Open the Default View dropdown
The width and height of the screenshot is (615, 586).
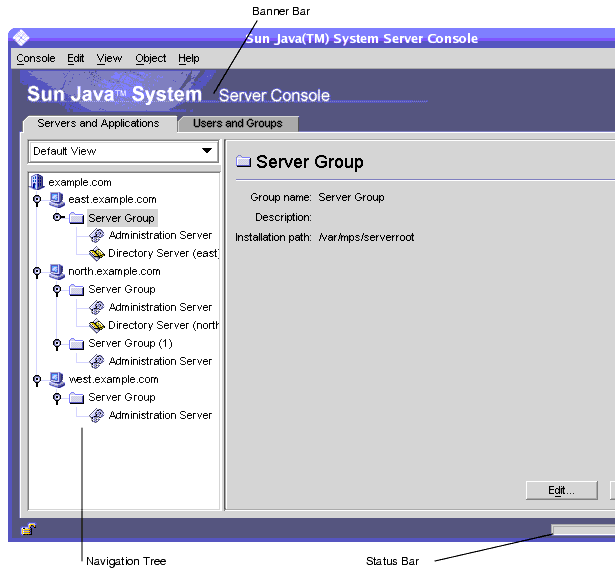click(x=123, y=151)
